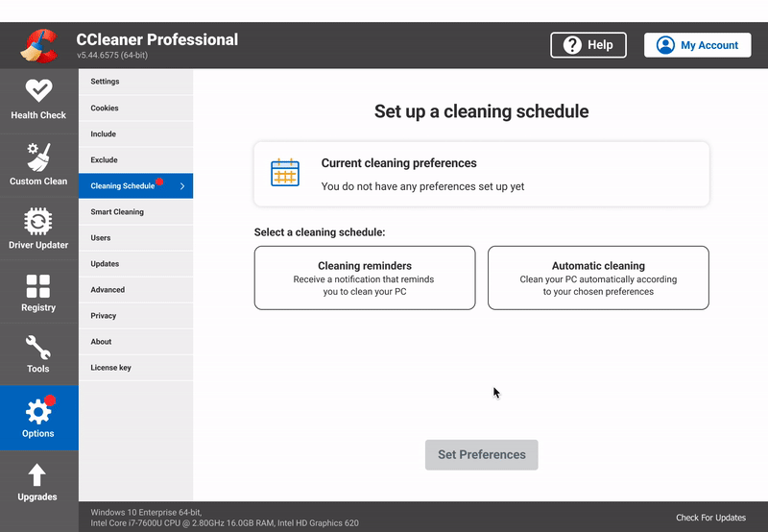The image size is (768, 532).
Task: Open the Include options page
Action: [135, 133]
